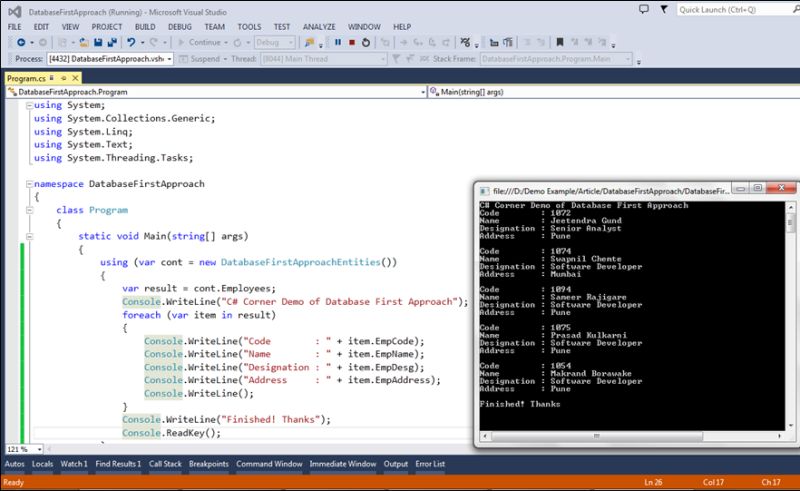
Task: Toggle bookmark using the bookmark icon
Action: [560, 42]
